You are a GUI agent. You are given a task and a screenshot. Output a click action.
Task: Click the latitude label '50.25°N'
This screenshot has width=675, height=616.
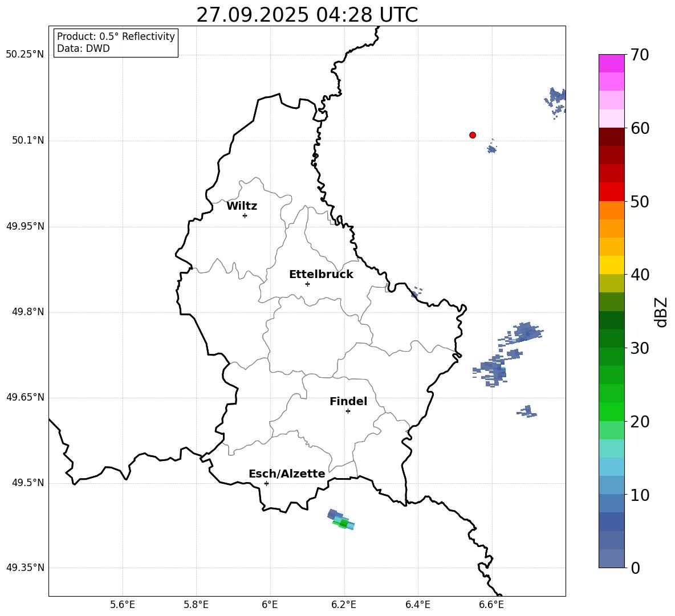point(25,55)
